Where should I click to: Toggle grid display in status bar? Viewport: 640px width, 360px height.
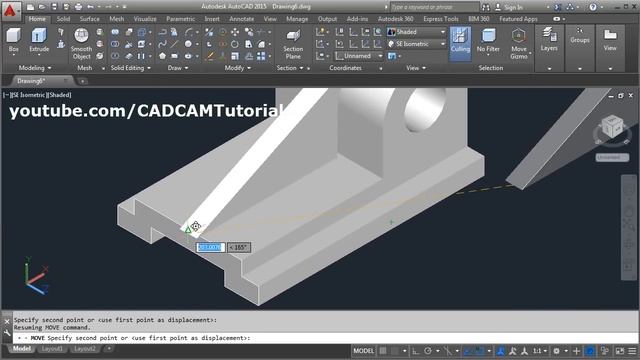pos(383,351)
